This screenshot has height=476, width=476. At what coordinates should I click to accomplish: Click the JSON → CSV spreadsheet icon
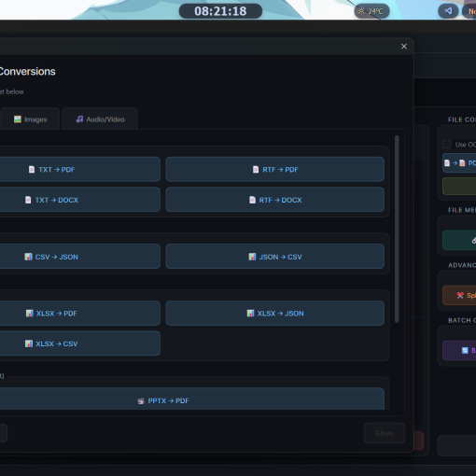(x=252, y=257)
